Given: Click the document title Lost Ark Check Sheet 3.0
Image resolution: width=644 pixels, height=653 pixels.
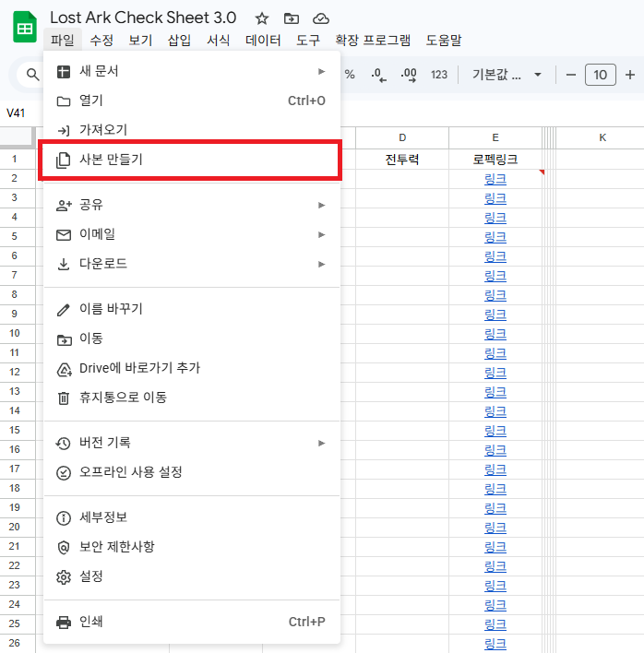Looking at the screenshot, I should 143,18.
